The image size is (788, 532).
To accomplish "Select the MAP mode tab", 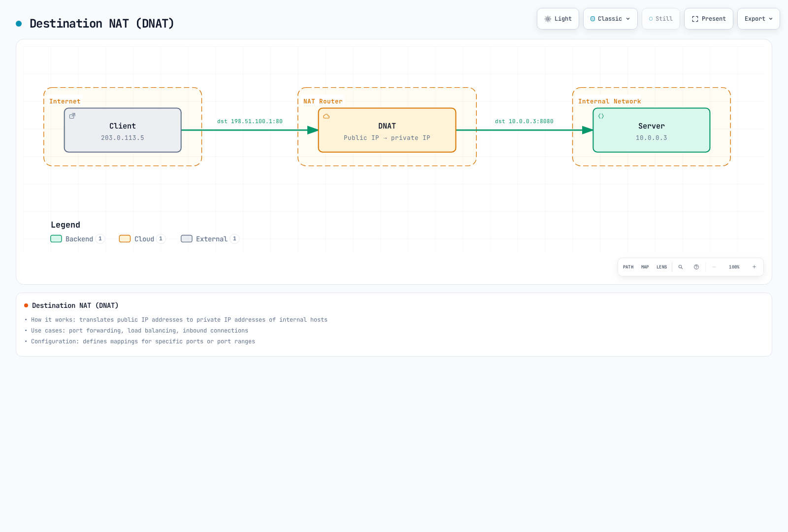I will (645, 267).
